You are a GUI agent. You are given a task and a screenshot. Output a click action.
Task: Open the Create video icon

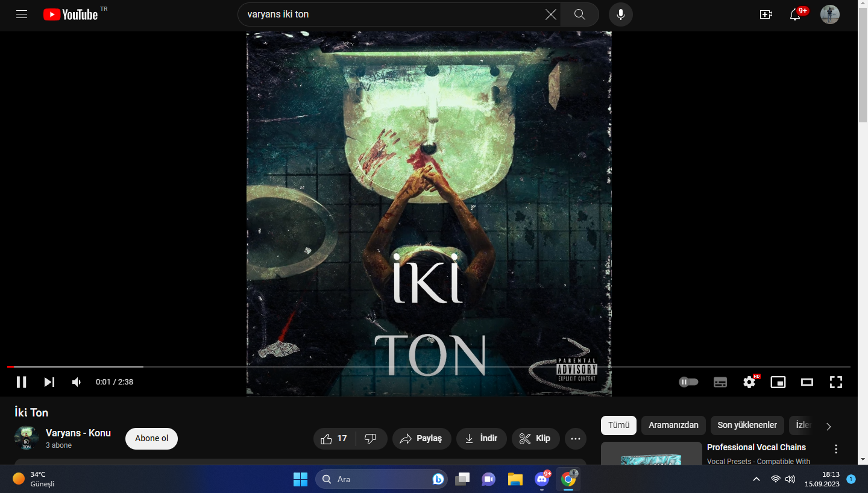click(x=766, y=14)
